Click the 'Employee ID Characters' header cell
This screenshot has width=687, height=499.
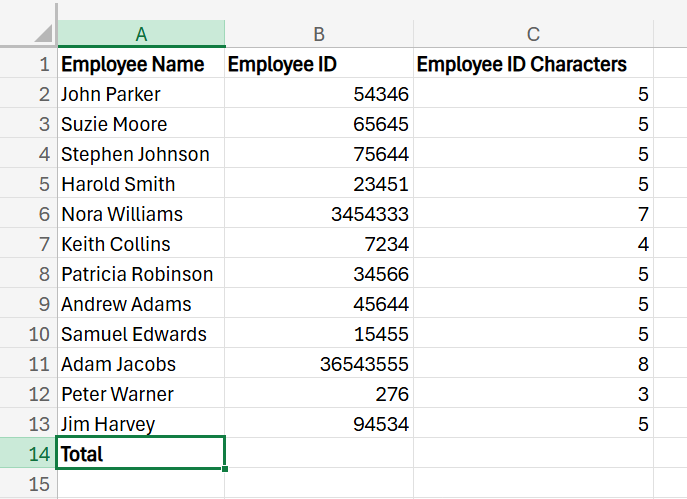click(x=533, y=64)
